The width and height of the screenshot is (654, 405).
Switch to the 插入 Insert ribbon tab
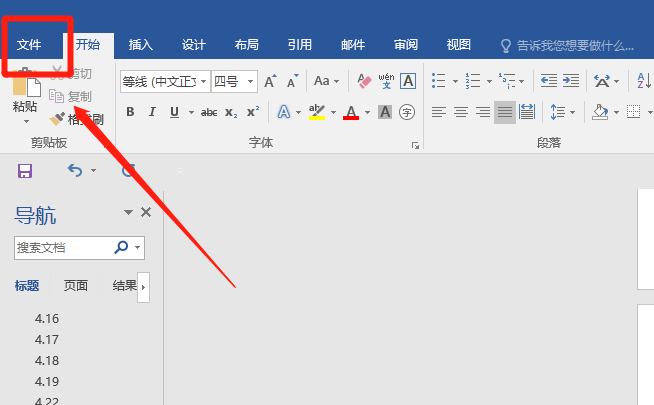(141, 45)
